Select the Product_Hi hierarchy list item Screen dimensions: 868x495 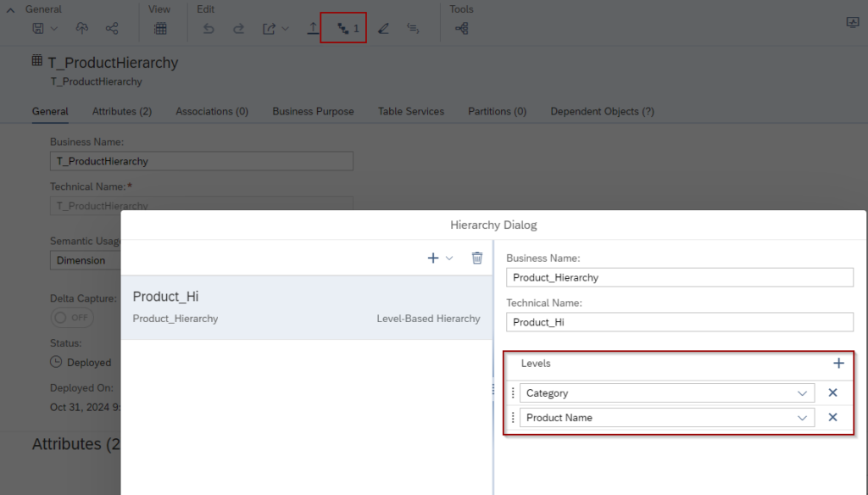point(307,308)
